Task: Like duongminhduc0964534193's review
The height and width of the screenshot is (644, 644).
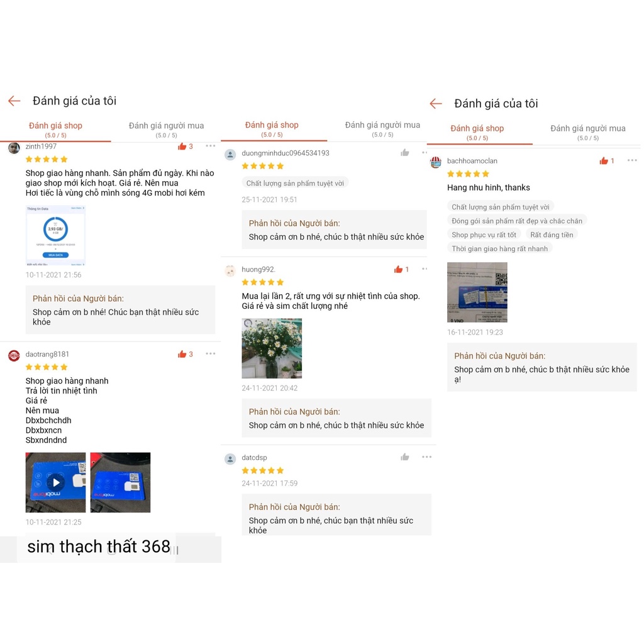Action: (405, 153)
